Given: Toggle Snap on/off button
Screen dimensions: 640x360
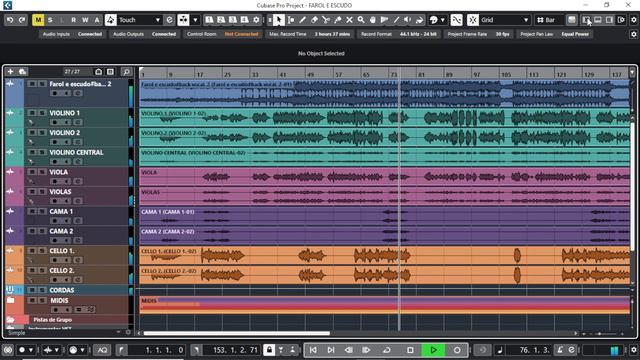Looking at the screenshot, I should point(473,20).
